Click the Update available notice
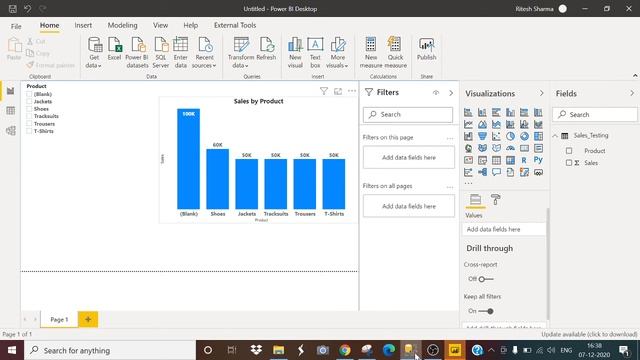The height and width of the screenshot is (360, 640). tap(589, 334)
